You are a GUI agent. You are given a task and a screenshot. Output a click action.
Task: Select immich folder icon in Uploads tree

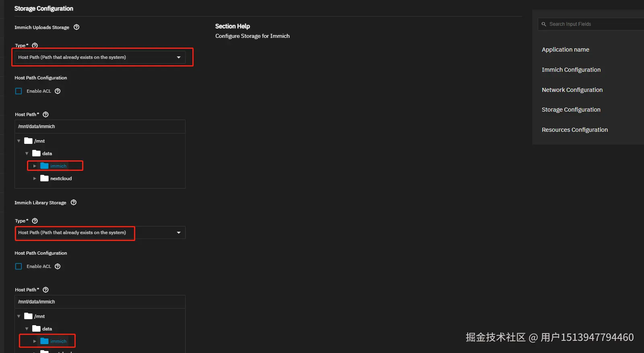[44, 166]
